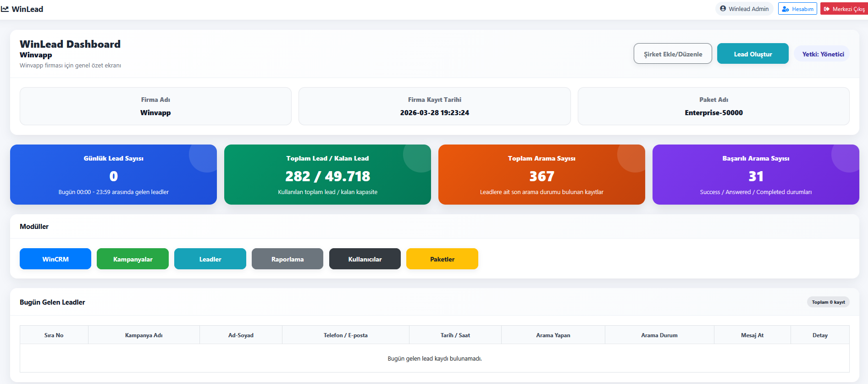Open the Kullanıcılar module

tap(365, 259)
